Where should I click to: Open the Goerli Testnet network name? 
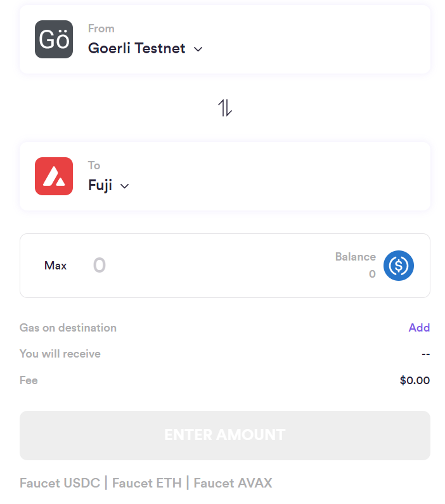coord(136,48)
